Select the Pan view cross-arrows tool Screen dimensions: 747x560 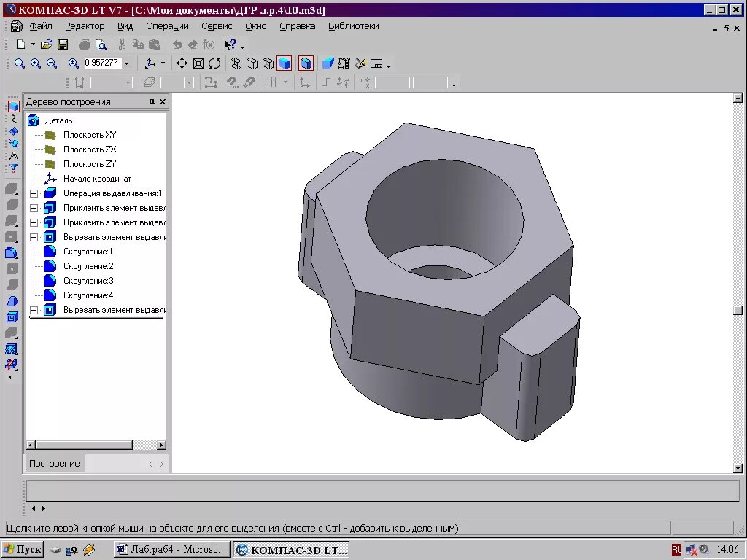(x=182, y=63)
